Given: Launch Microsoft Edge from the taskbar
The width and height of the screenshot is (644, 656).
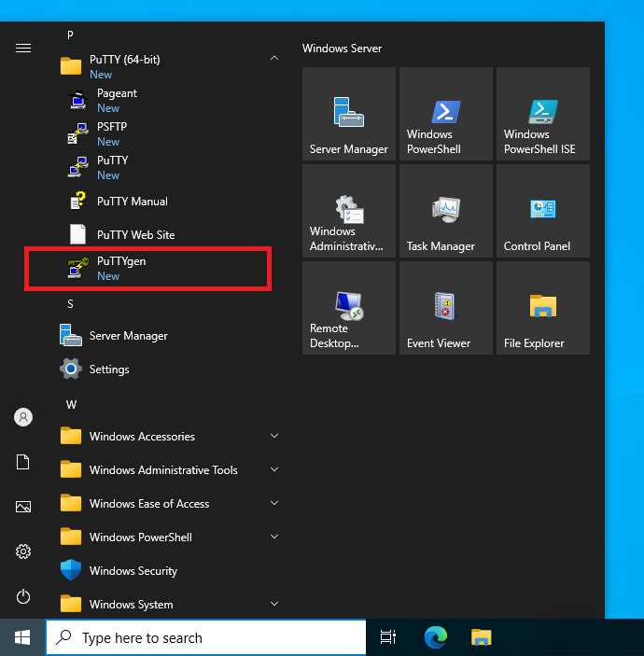Looking at the screenshot, I should [435, 637].
